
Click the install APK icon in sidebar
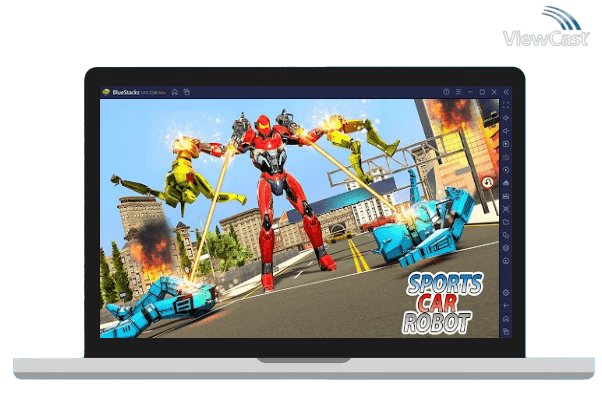click(x=506, y=183)
